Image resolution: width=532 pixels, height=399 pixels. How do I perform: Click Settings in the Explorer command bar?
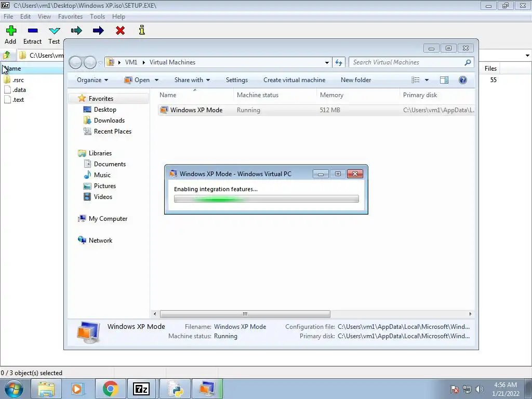tap(237, 80)
